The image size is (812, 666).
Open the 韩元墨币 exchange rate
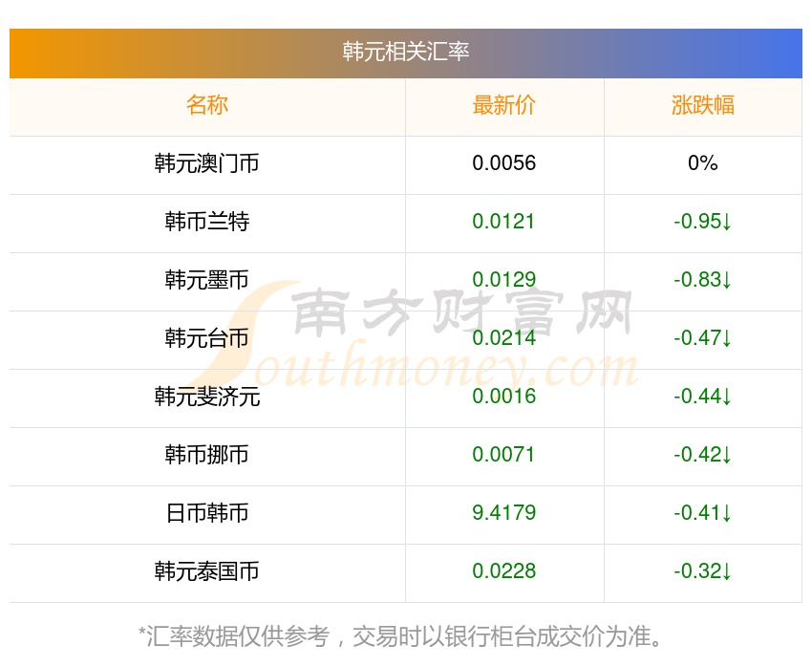coord(207,280)
